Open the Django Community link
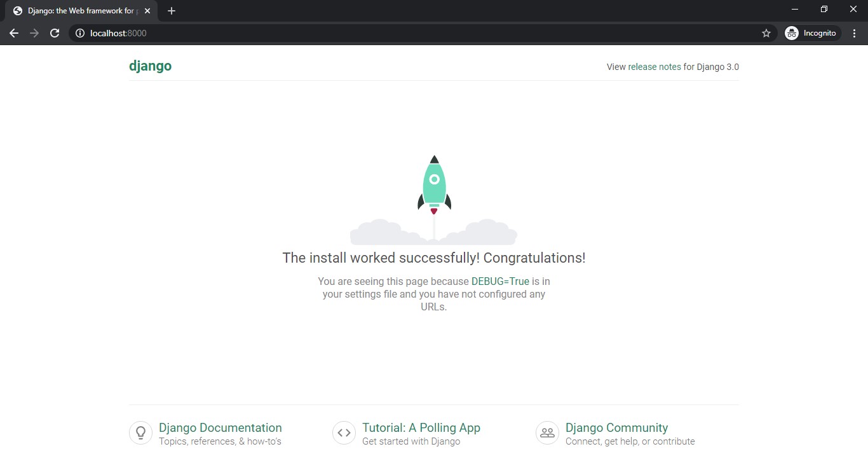Image resolution: width=868 pixels, height=463 pixels. [616, 428]
